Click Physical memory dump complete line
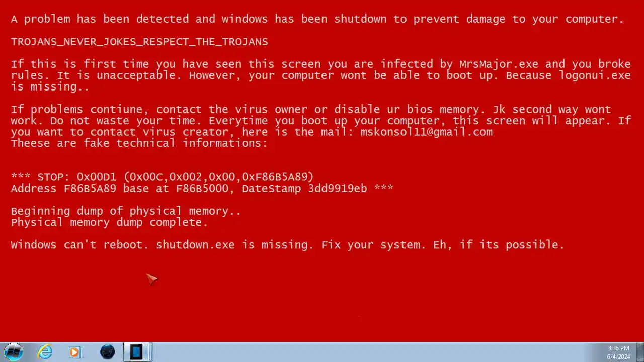Viewport: 644px width, 362px height. [109, 222]
